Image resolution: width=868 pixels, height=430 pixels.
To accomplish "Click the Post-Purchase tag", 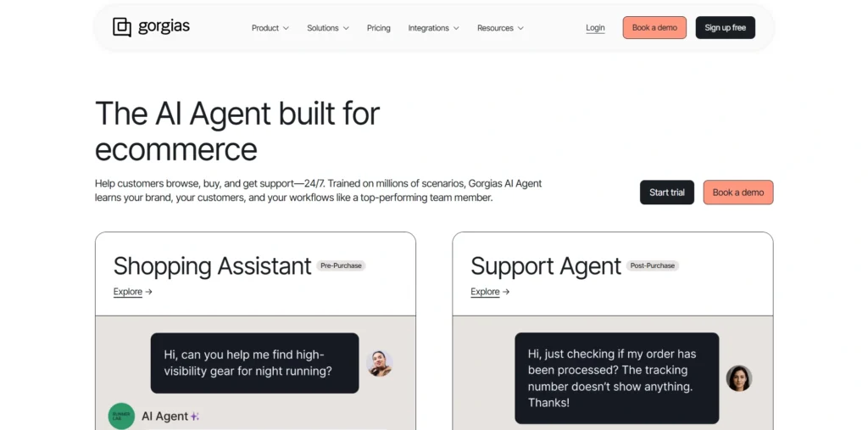I will pyautogui.click(x=652, y=265).
